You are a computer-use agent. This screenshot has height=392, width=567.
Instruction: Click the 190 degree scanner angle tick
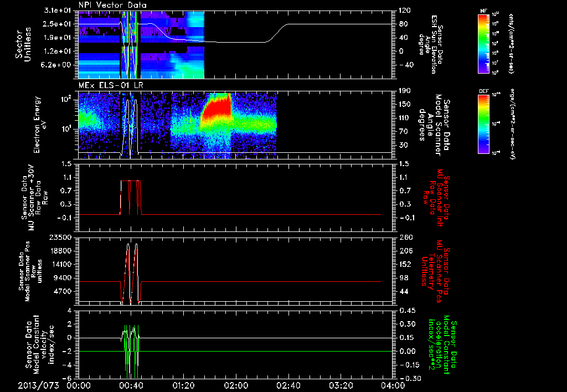[405, 91]
